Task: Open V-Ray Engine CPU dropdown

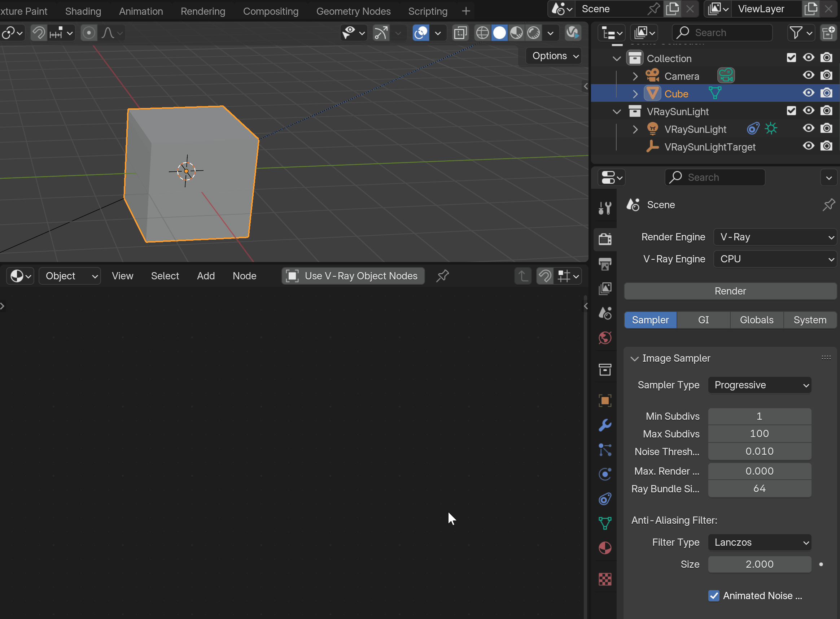Action: 775,259
